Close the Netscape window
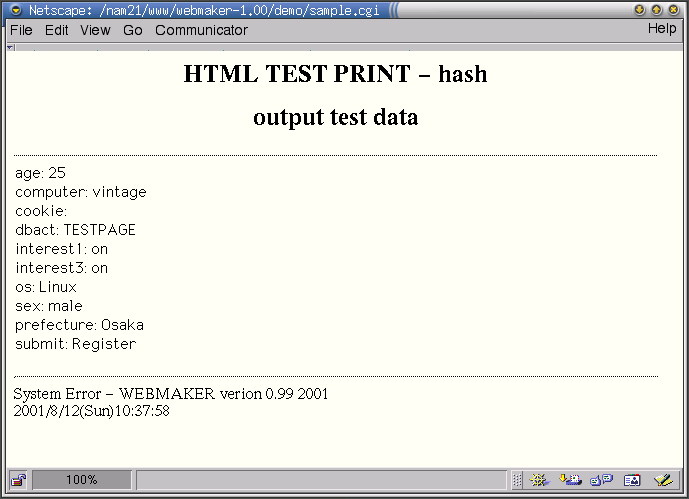 click(x=674, y=9)
